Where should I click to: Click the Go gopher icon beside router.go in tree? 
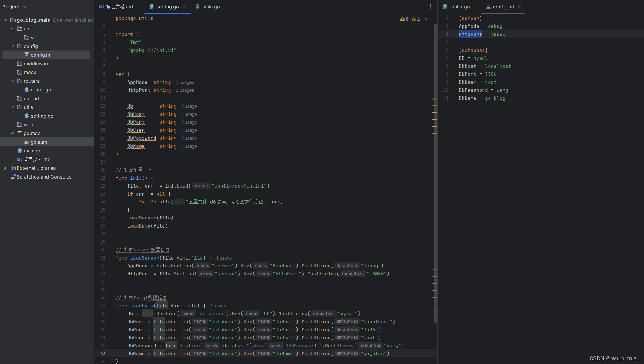pos(27,90)
